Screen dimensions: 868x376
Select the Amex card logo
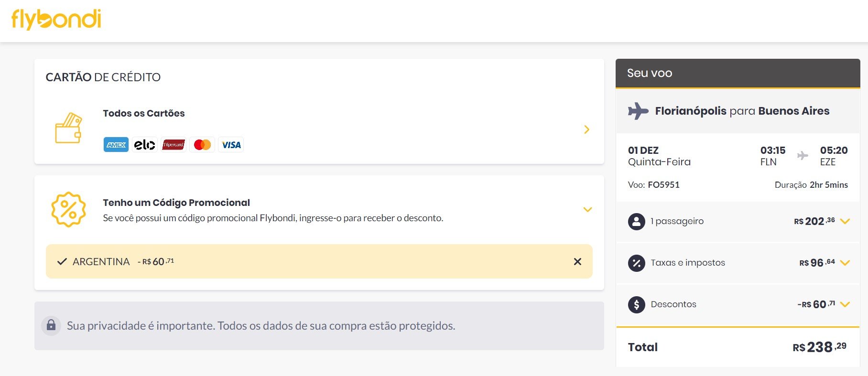coord(116,145)
